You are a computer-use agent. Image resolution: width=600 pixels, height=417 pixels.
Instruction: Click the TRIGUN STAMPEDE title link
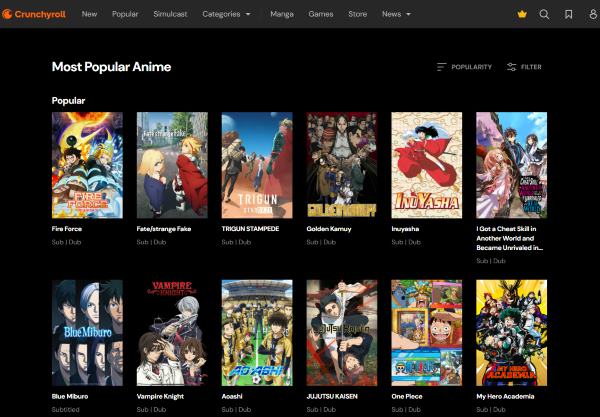[250, 229]
